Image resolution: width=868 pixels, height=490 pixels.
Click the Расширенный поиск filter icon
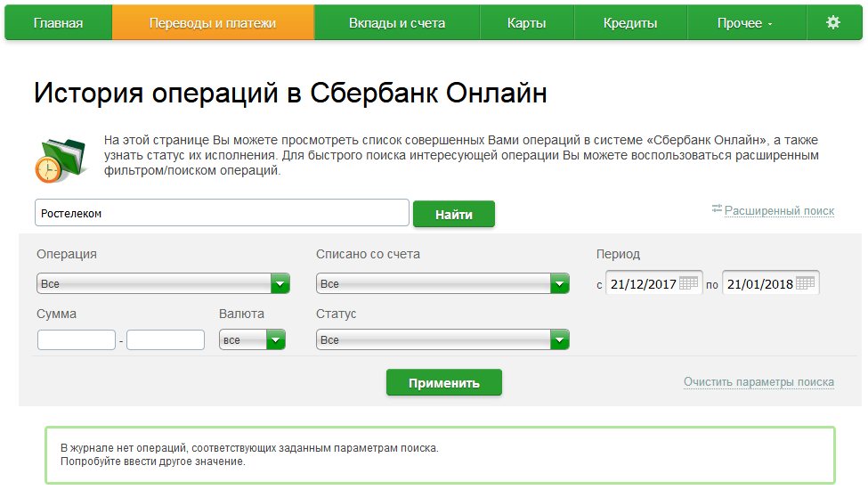[x=717, y=209]
